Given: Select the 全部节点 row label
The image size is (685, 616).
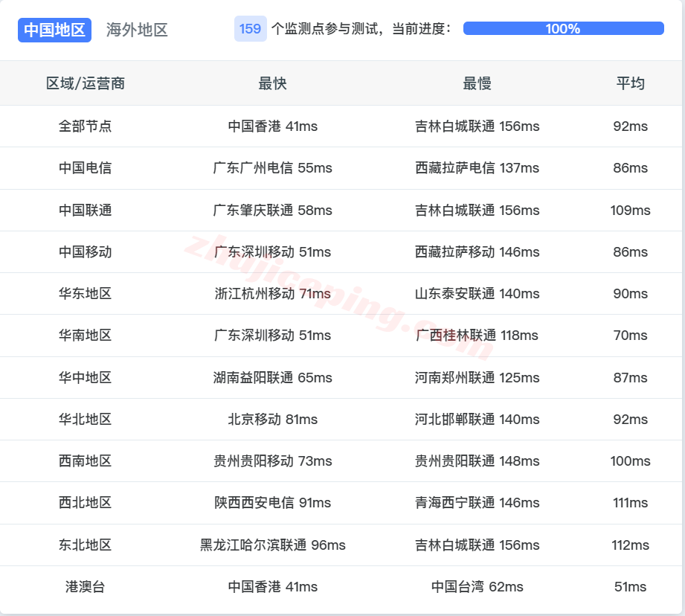Looking at the screenshot, I should [x=87, y=126].
